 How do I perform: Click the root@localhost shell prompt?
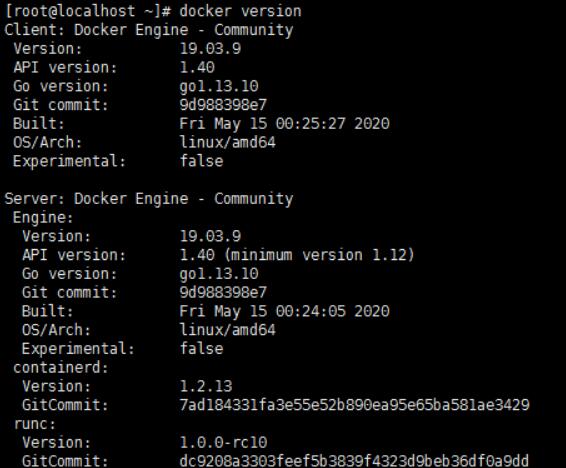click(x=88, y=11)
